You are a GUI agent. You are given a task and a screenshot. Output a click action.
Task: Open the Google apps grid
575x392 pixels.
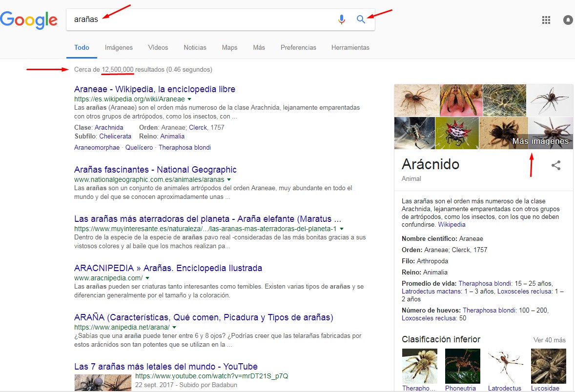(x=546, y=20)
